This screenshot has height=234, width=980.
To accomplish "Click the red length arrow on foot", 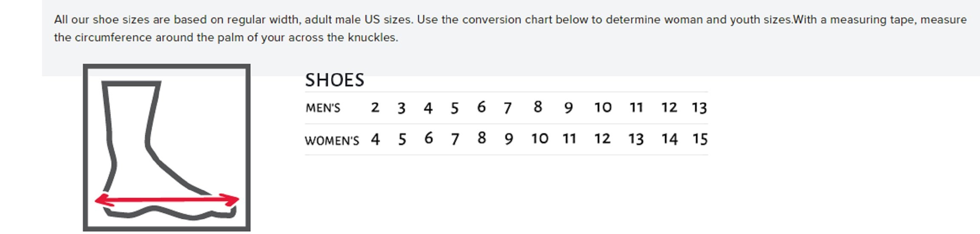I will click(x=166, y=200).
